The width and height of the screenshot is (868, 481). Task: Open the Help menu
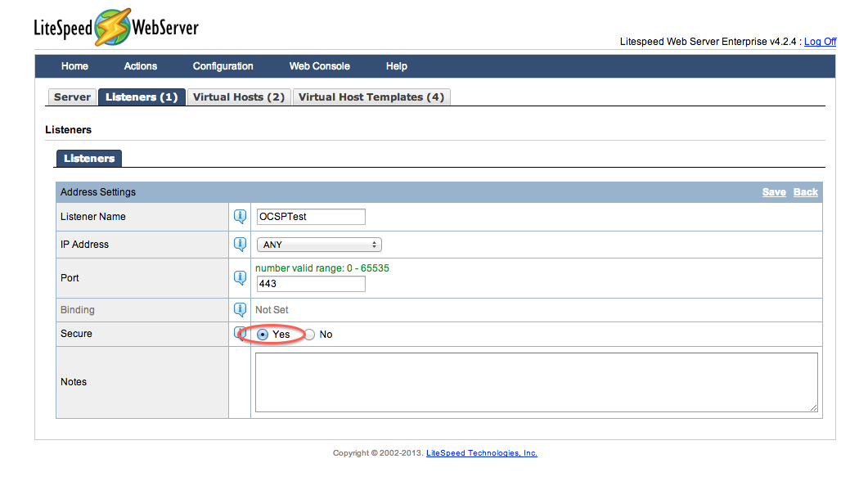click(x=396, y=66)
